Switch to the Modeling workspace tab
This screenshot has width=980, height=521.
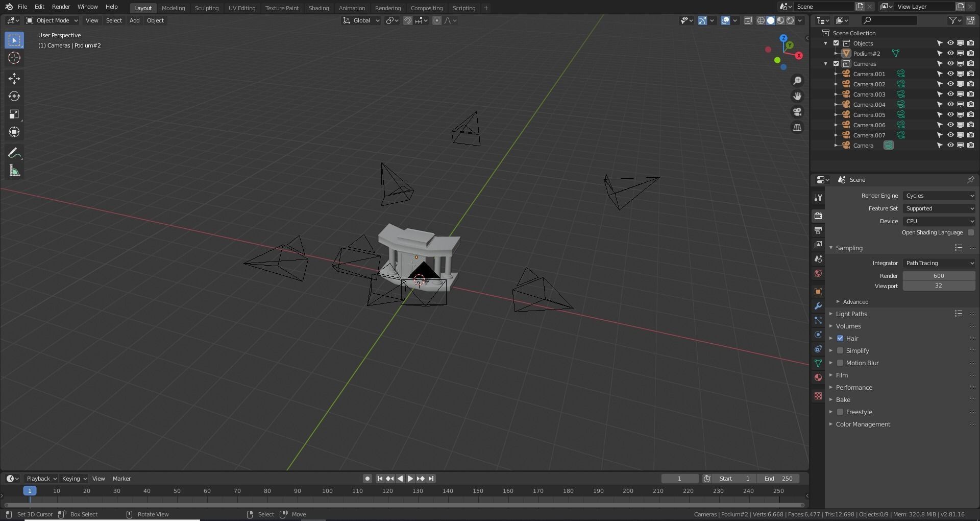click(173, 8)
